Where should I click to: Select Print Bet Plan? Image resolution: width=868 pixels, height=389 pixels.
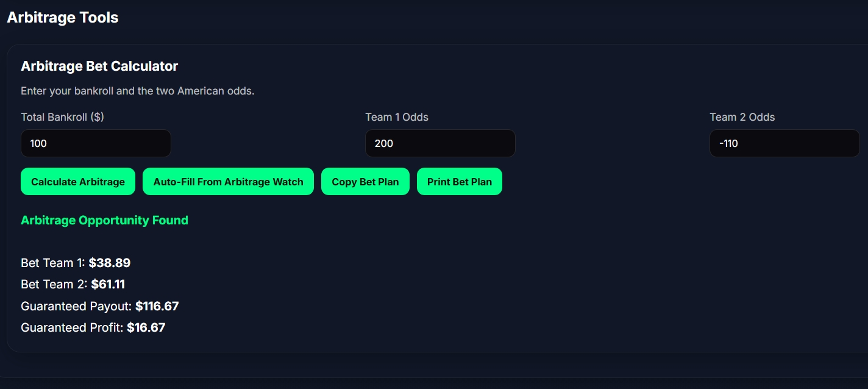point(460,181)
